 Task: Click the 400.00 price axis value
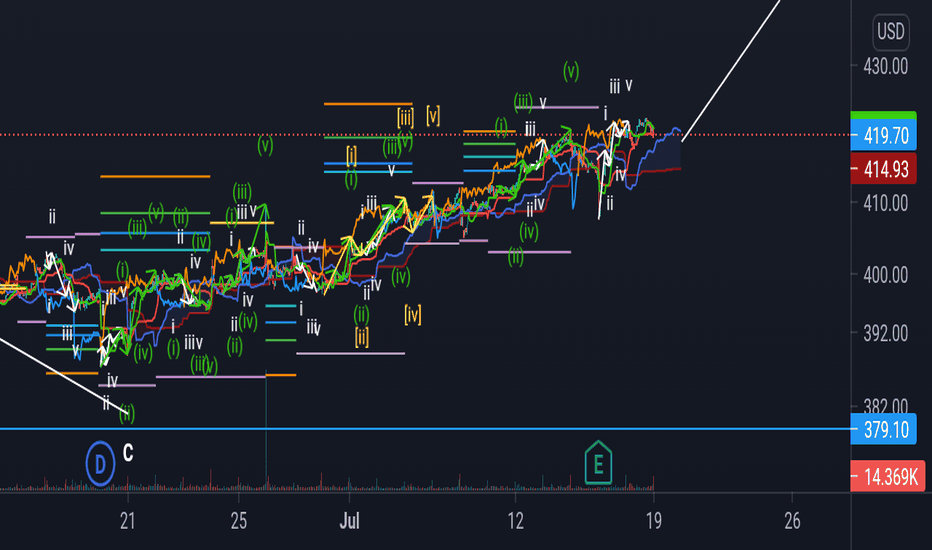pyautogui.click(x=886, y=275)
